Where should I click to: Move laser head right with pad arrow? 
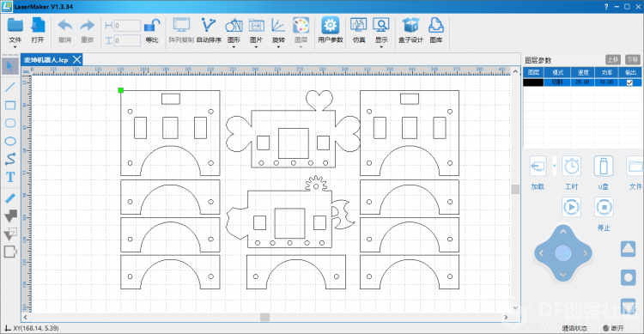point(586,253)
